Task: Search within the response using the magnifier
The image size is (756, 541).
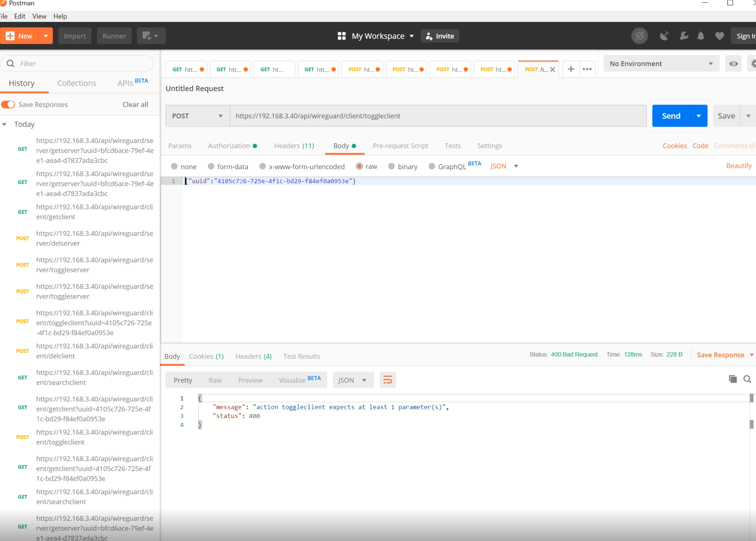Action: [x=747, y=379]
